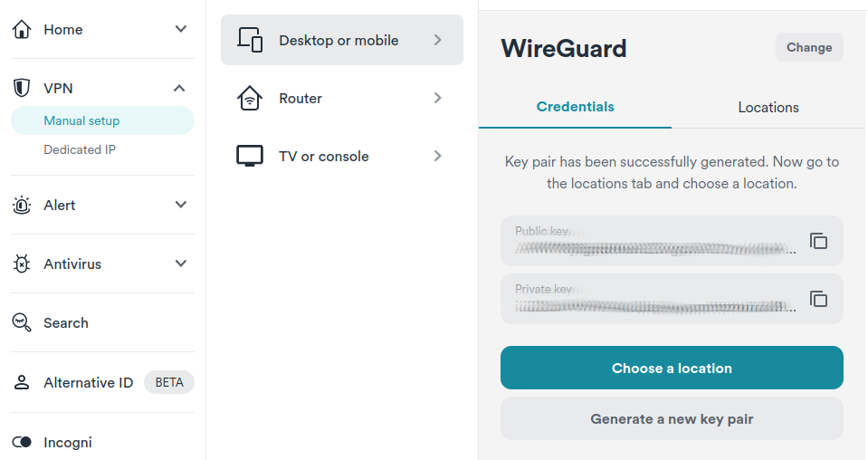
Task: Copy the public key to clipboard
Action: 818,241
